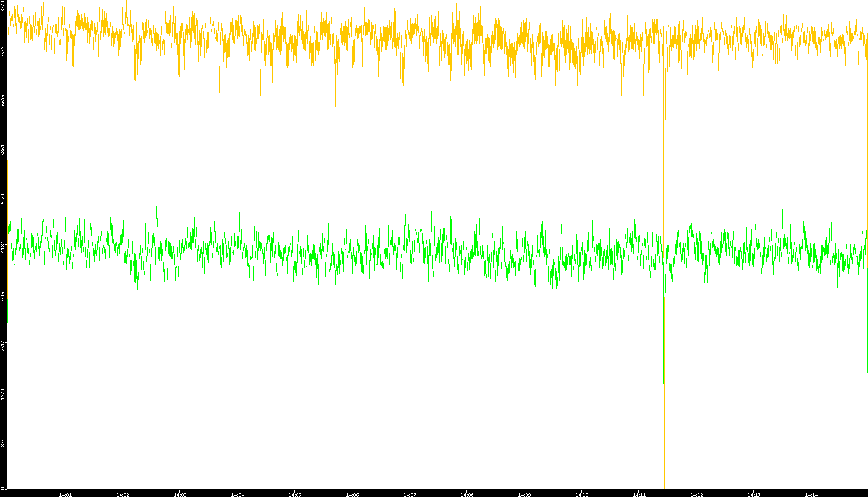Click the 14:01 time axis label
The width and height of the screenshot is (868, 497).
(65, 494)
